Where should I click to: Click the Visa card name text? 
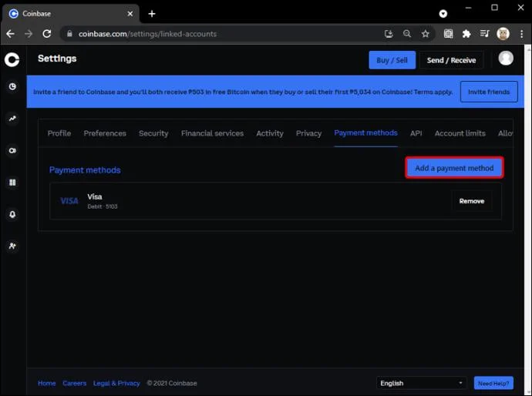pos(95,196)
